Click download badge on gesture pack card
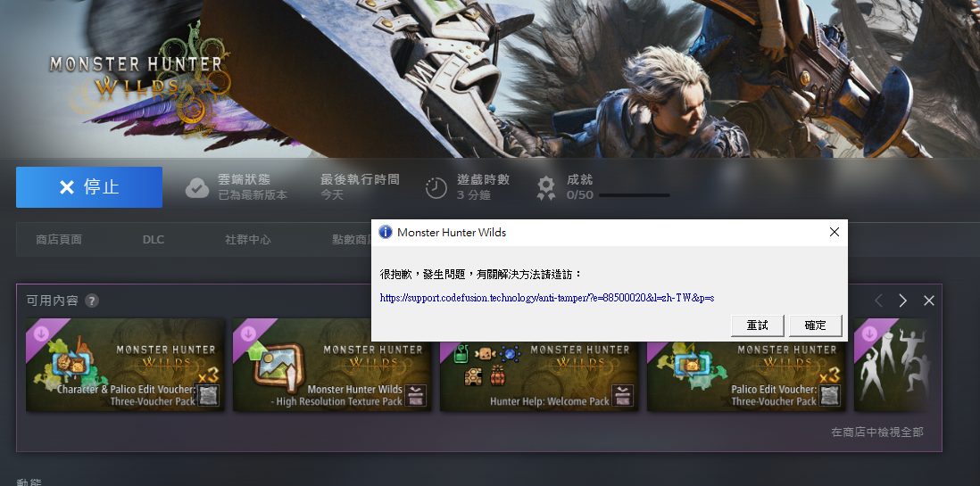 tap(869, 333)
